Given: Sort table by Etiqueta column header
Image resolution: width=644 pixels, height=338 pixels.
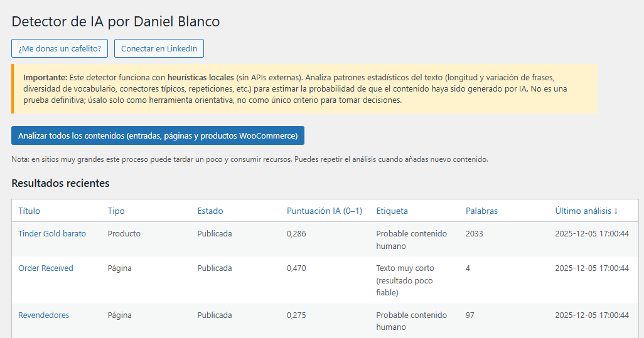Looking at the screenshot, I should [392, 211].
